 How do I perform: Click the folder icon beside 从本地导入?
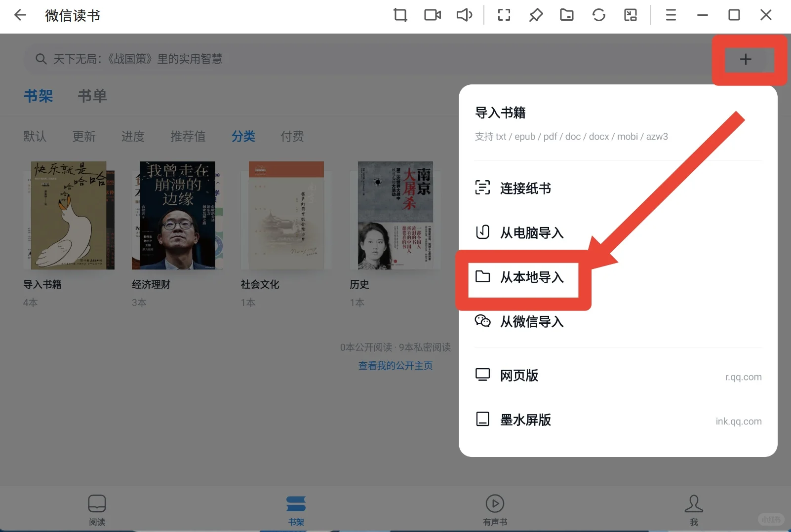482,276
